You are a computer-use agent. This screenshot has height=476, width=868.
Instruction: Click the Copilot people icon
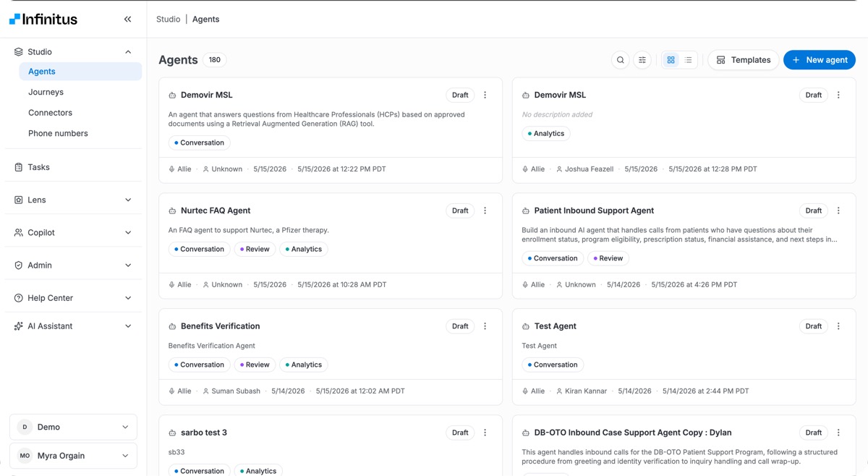(18, 233)
